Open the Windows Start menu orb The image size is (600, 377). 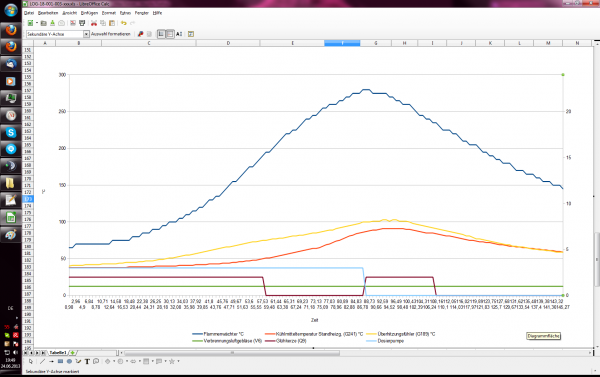[11, 10]
